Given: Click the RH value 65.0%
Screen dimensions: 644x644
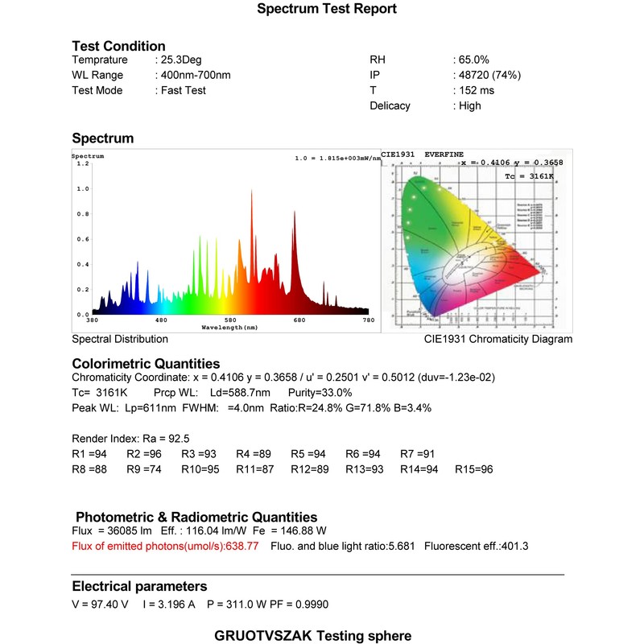Looking at the screenshot, I should tap(473, 60).
